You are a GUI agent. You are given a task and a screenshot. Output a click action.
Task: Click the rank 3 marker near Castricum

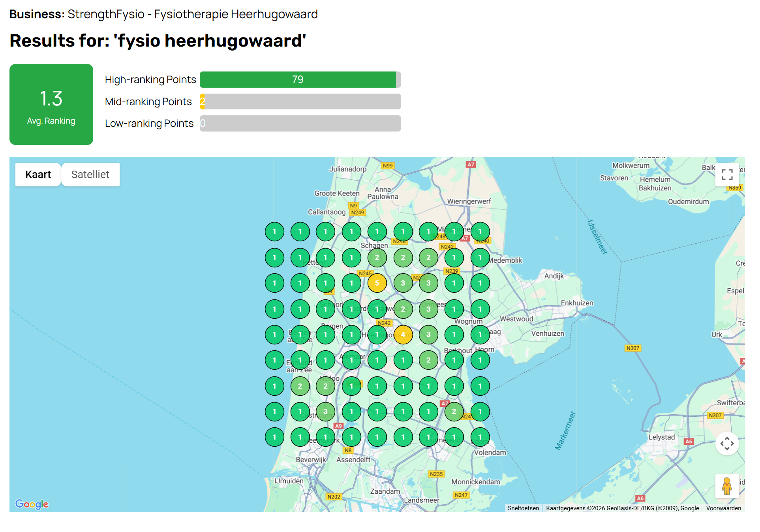pyautogui.click(x=325, y=412)
